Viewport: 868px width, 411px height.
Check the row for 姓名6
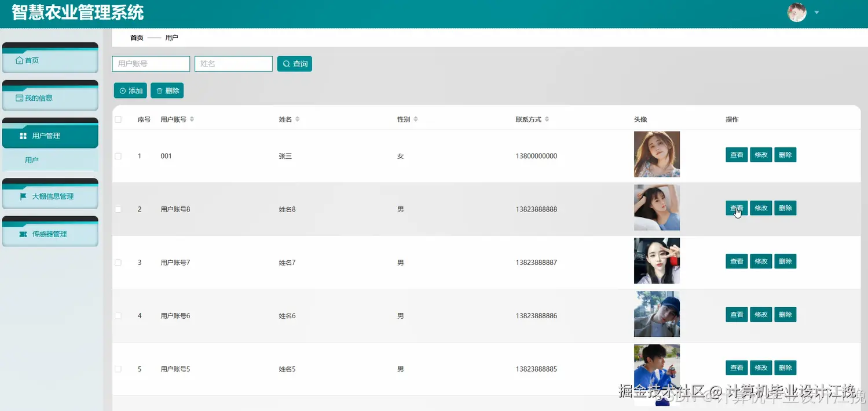point(118,316)
